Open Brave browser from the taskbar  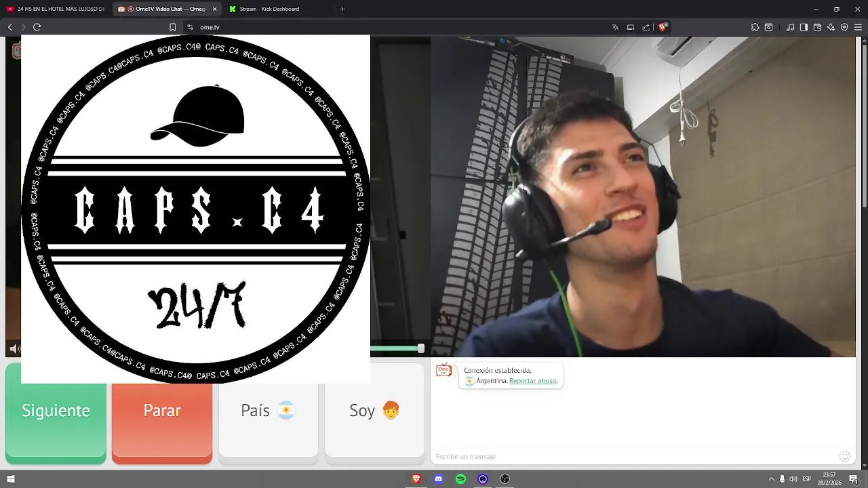(x=416, y=479)
